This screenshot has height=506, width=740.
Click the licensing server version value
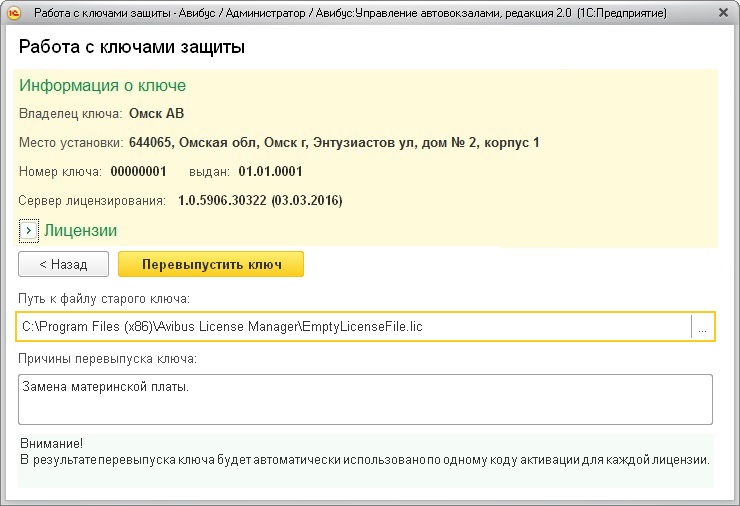point(260,201)
